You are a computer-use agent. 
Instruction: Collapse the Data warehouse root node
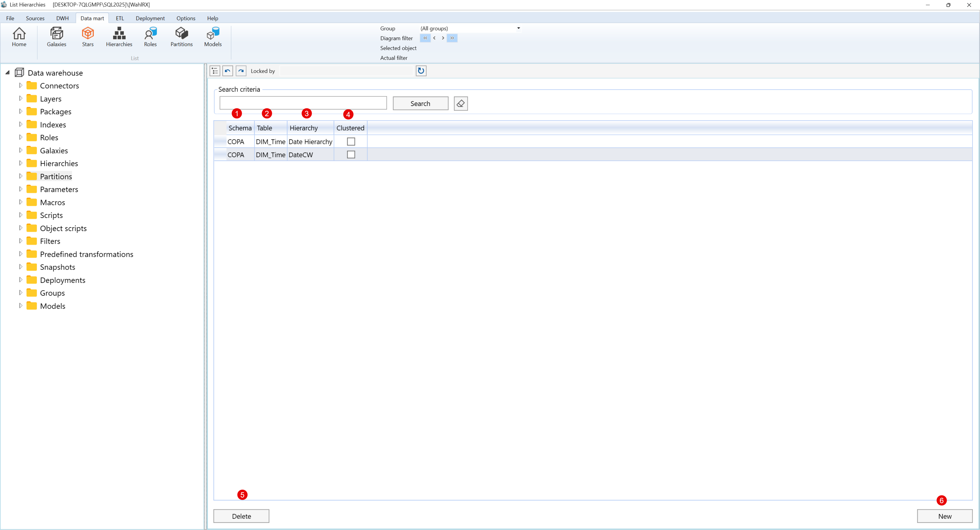coord(8,73)
